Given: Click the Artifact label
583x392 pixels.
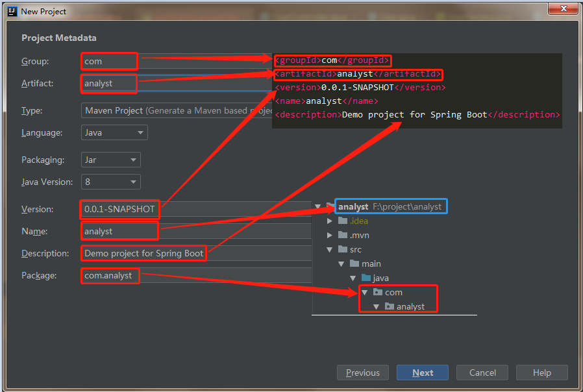Looking at the screenshot, I should coord(37,83).
